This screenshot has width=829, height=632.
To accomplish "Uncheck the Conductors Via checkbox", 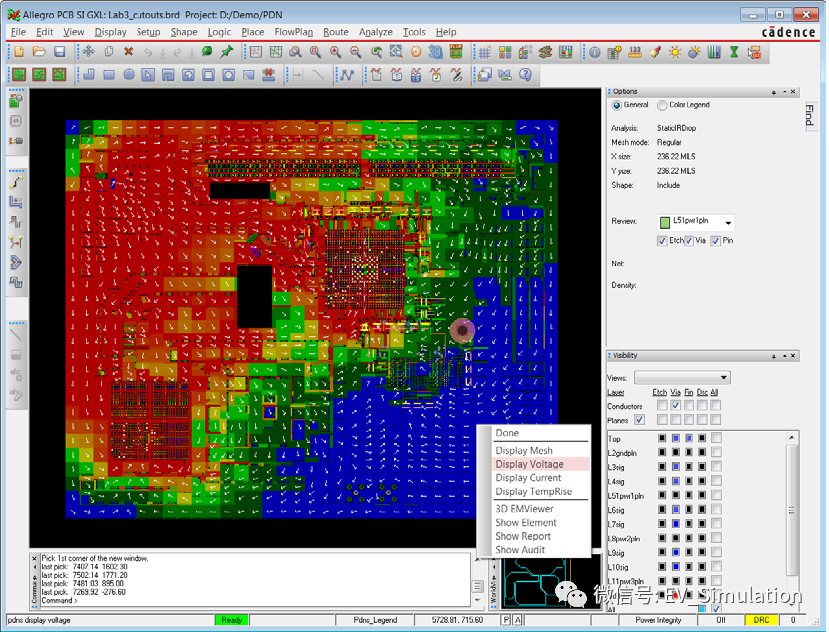I will pyautogui.click(x=676, y=406).
